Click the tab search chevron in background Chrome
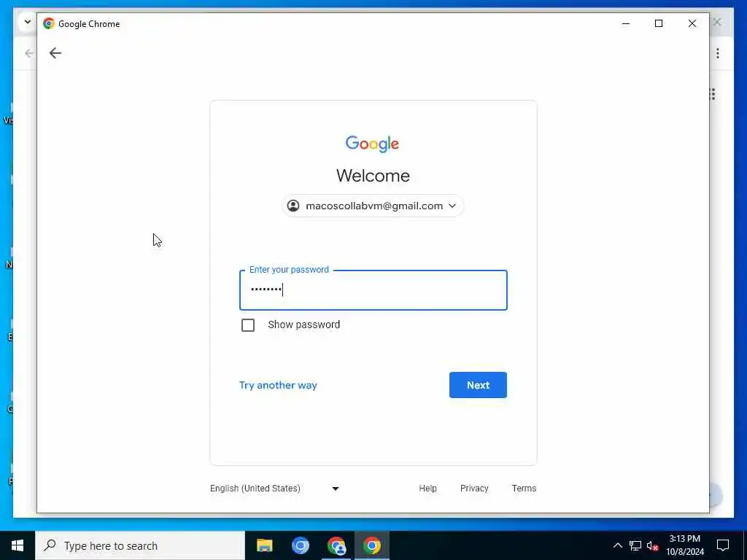 pyautogui.click(x=27, y=22)
